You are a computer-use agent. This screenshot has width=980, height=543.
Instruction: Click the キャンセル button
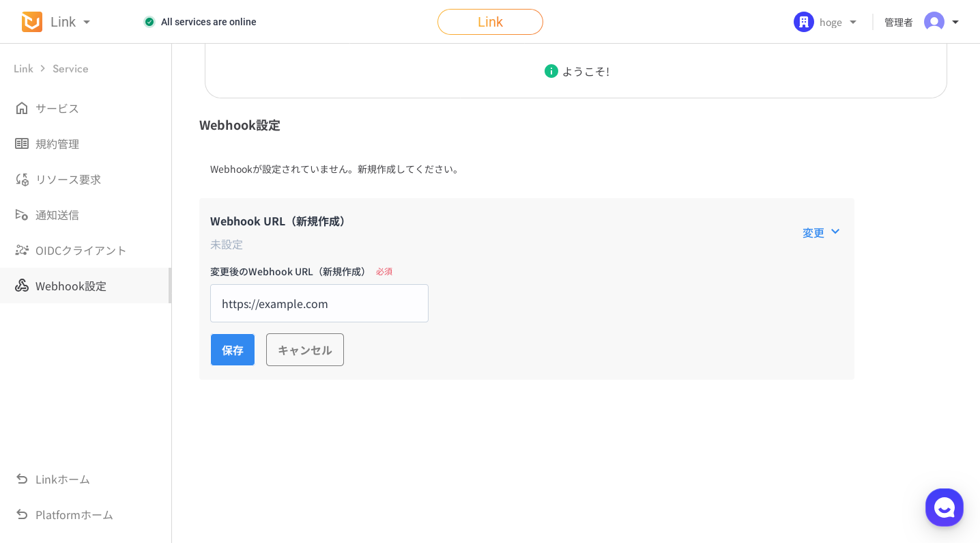[305, 350]
